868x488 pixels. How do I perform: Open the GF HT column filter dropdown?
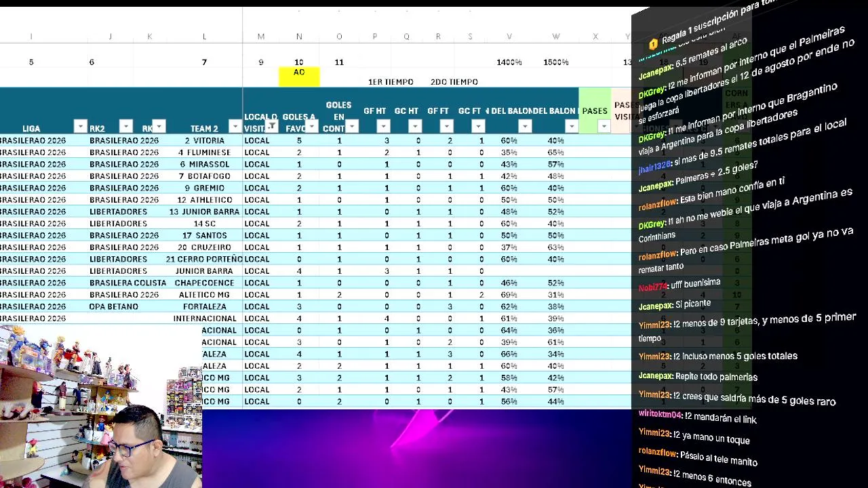(383, 126)
